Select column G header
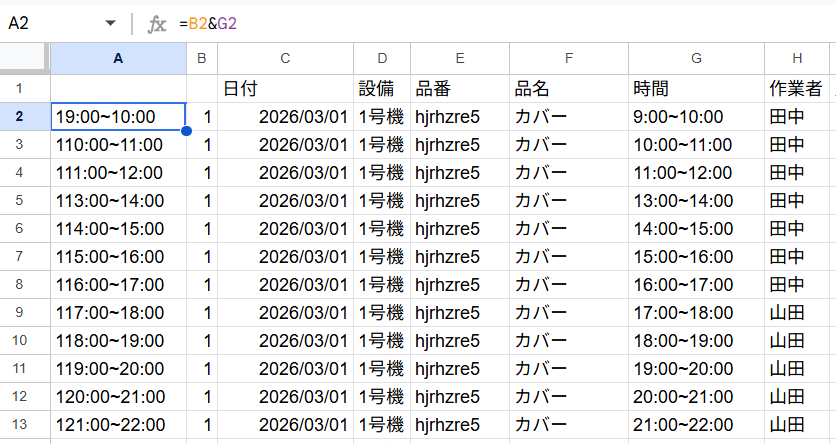The image size is (836, 444). pyautogui.click(x=696, y=59)
